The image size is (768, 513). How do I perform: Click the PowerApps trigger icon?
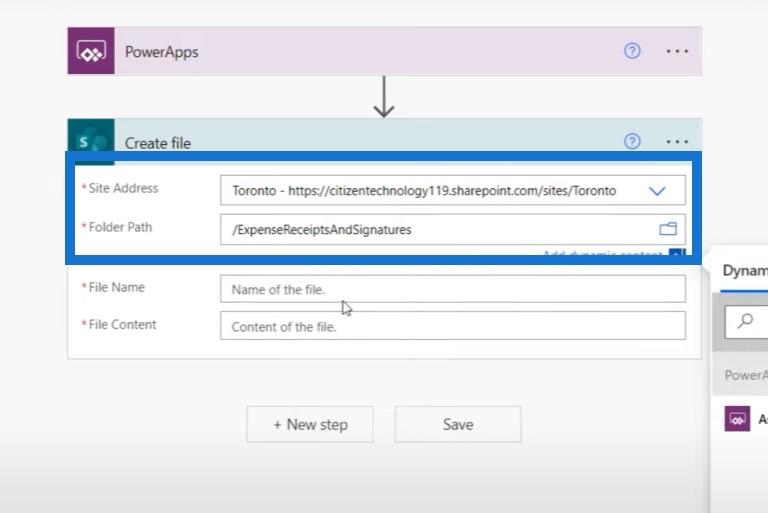91,51
